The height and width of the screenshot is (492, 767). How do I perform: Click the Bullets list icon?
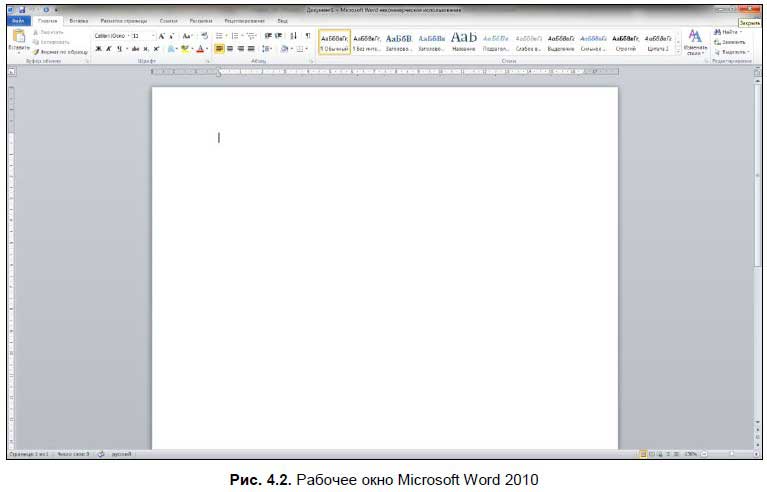tap(219, 36)
